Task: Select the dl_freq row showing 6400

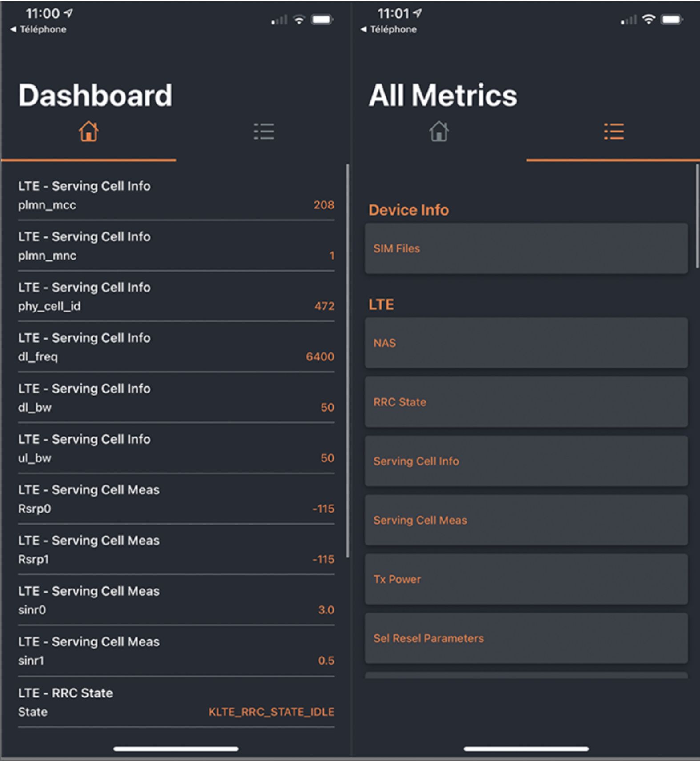Action: point(176,348)
